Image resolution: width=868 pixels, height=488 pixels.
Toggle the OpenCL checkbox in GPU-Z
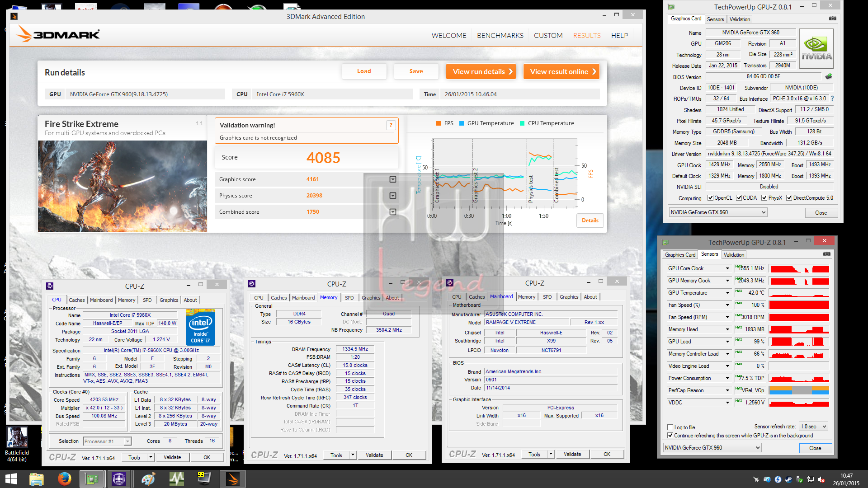[710, 197]
